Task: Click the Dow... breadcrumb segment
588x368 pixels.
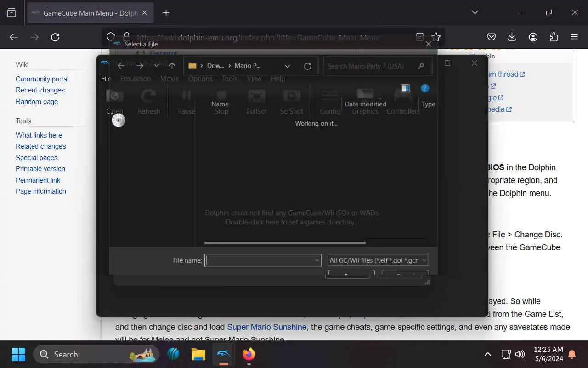Action: point(215,66)
